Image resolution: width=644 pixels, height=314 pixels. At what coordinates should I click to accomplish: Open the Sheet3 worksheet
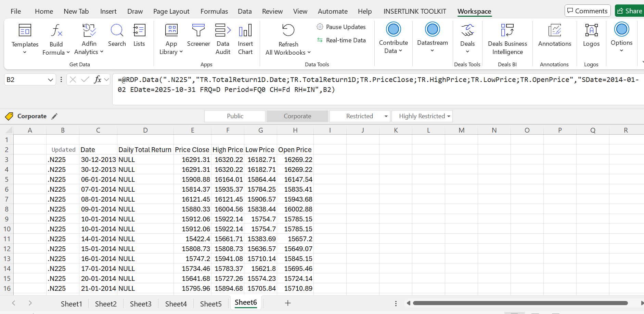[x=140, y=303]
